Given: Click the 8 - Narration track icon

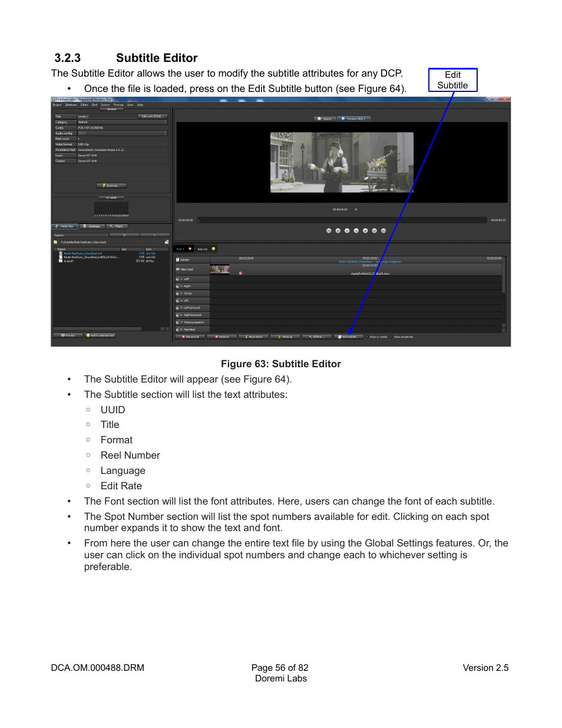Looking at the screenshot, I should click(178, 330).
